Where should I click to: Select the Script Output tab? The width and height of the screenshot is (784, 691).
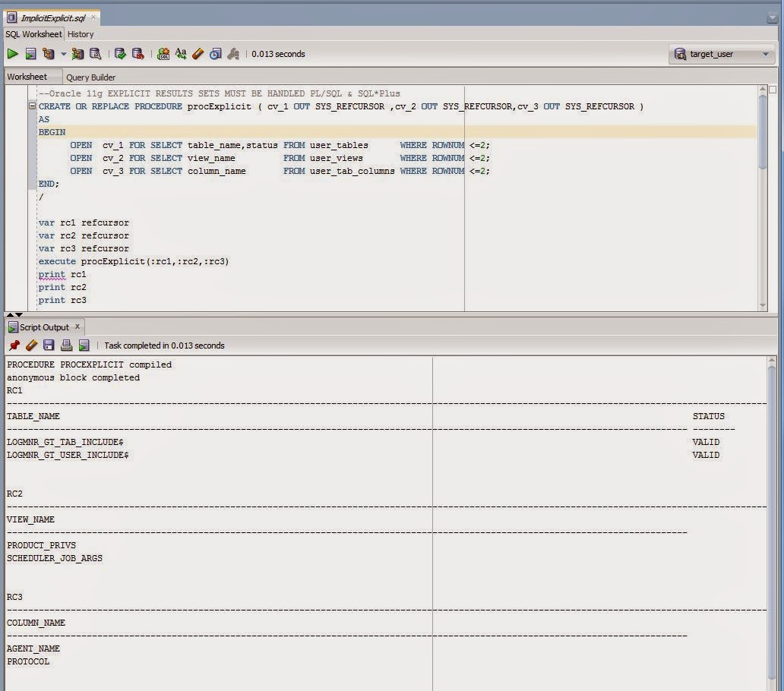(44, 327)
